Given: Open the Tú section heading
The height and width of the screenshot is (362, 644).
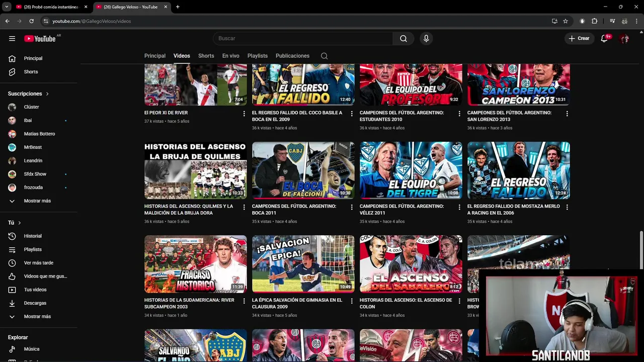Looking at the screenshot, I should coord(15,223).
